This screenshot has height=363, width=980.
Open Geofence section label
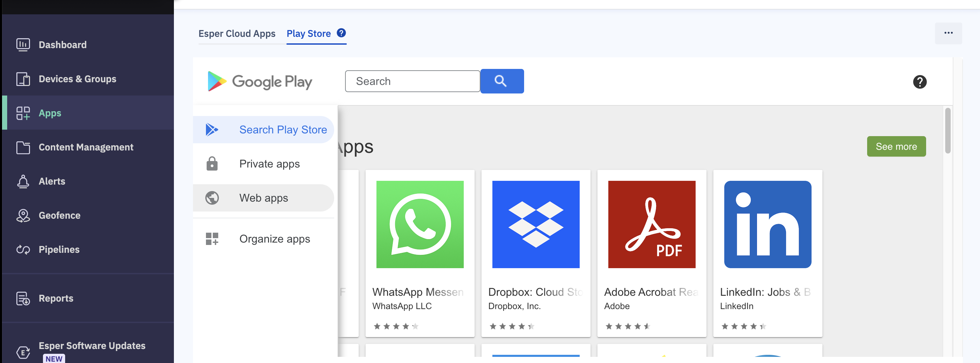coord(60,215)
